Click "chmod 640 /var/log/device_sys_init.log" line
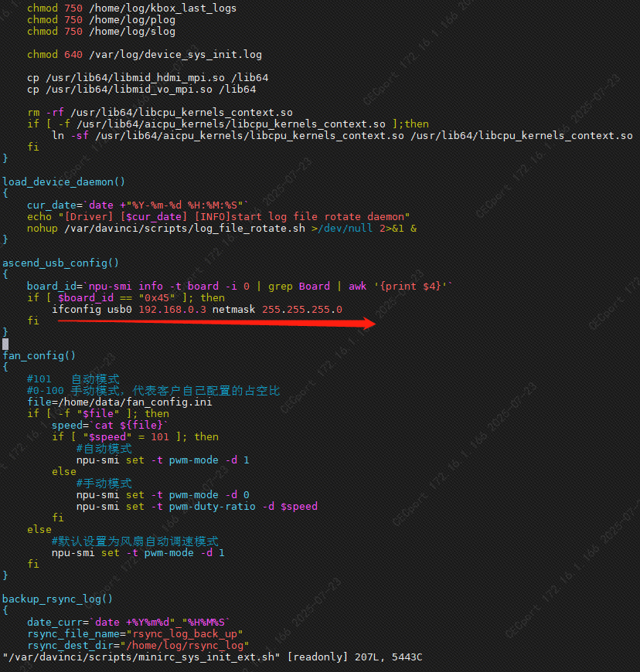 (144, 54)
